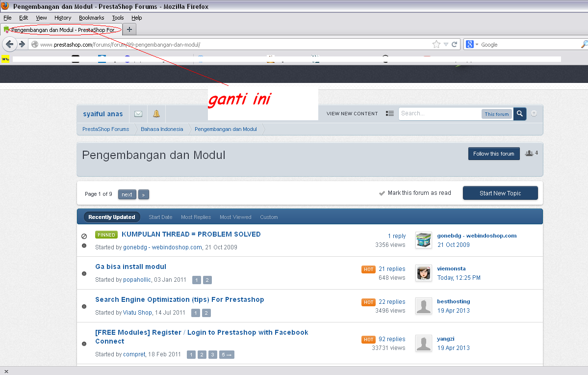The height and width of the screenshot is (375, 588).
Task: Click the unread dot for Ga bisa install modul
Action: pos(84,274)
